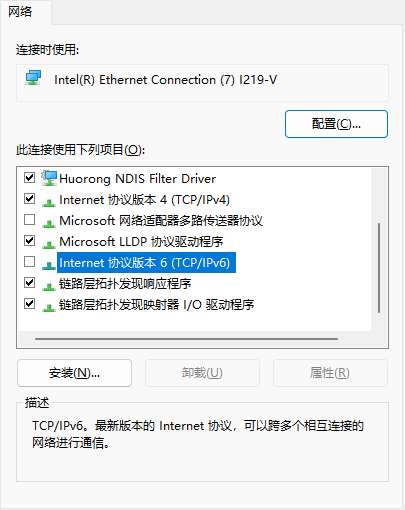Click the Microsoft LLDP driver icon
This screenshot has width=405, height=510.
[x=49, y=244]
